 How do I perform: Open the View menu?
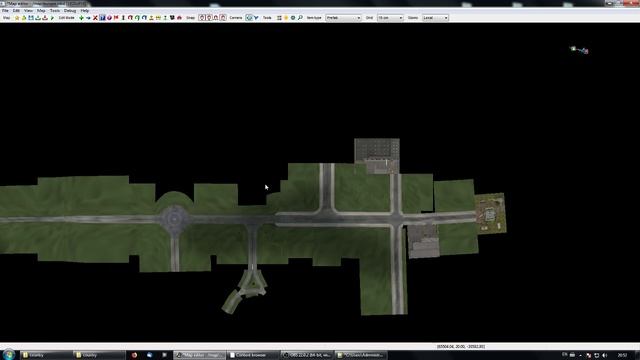28,11
